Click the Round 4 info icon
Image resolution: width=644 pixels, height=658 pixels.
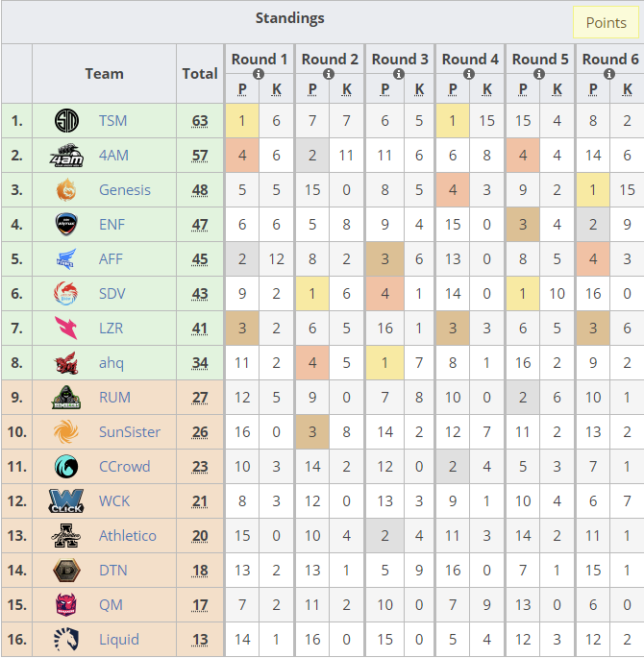click(469, 74)
